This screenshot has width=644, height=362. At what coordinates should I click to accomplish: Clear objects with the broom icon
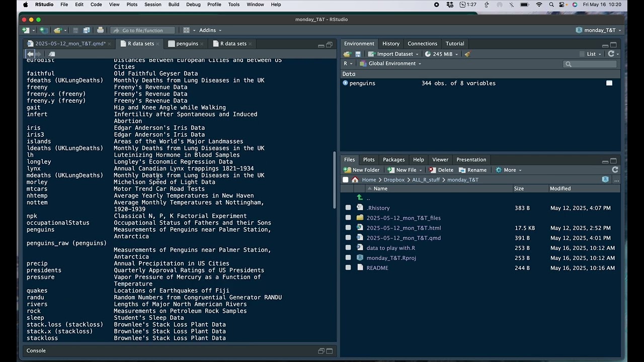pyautogui.click(x=467, y=54)
